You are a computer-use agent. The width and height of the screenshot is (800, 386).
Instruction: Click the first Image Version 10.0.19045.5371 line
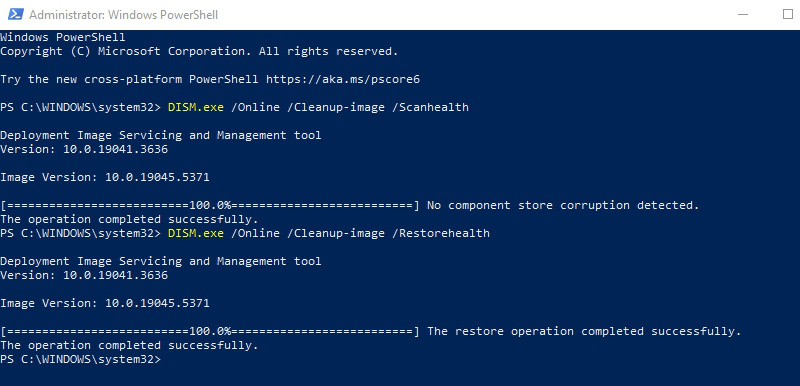(105, 177)
